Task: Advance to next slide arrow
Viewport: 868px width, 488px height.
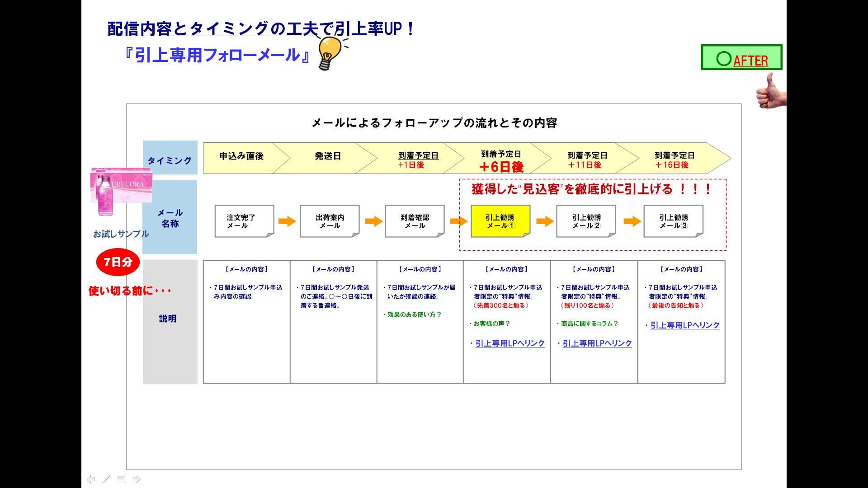Action: 137,479
